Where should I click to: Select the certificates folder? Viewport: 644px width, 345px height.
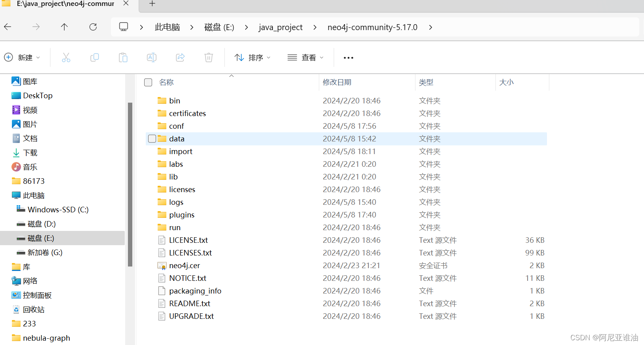pos(187,113)
